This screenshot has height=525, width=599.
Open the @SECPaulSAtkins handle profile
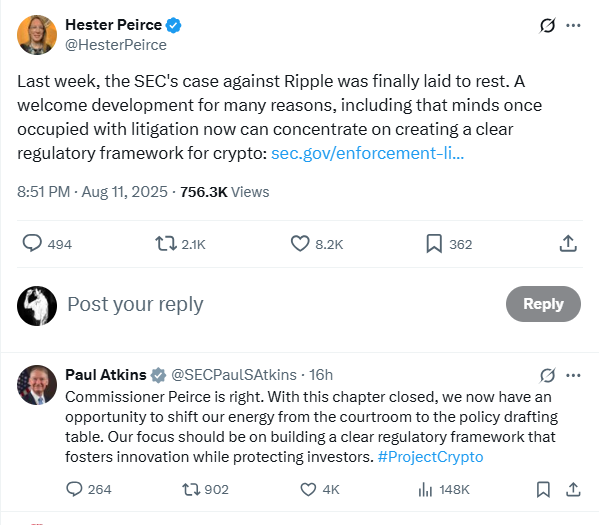point(234,375)
